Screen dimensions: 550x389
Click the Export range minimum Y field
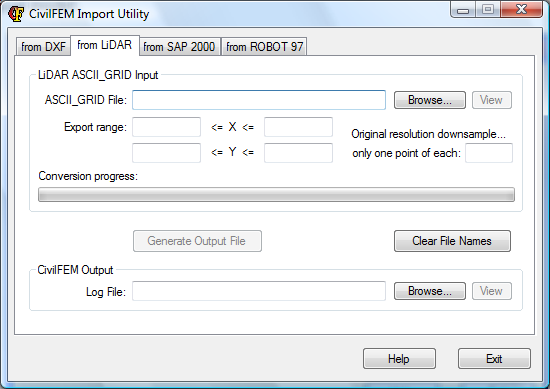pos(166,153)
